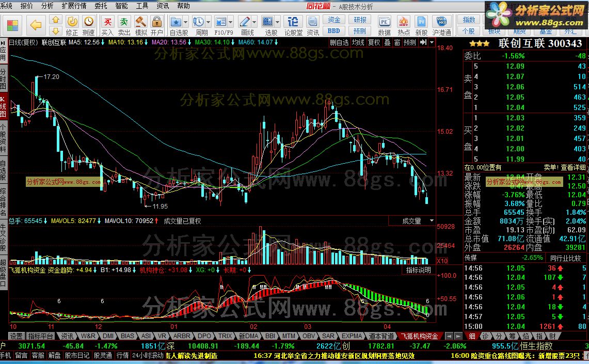Screen dimensions: 589x364
Task: Click the 指数 button
Action: (x=469, y=20)
